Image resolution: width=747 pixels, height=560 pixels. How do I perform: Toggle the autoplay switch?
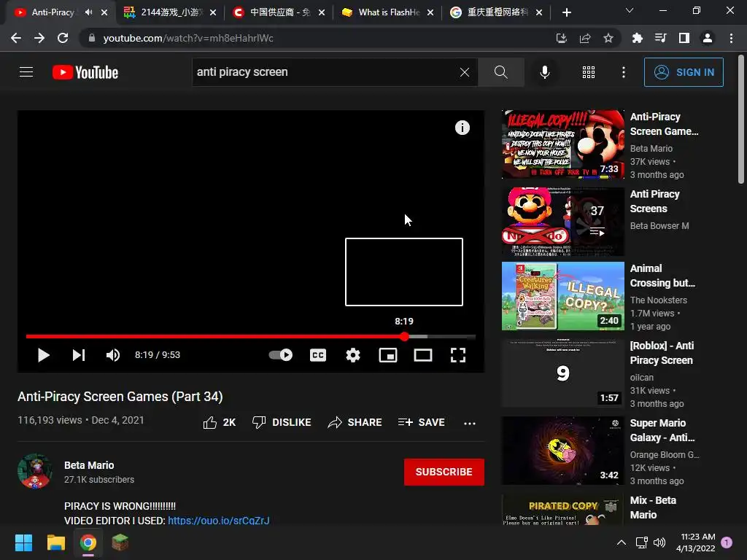coord(281,355)
